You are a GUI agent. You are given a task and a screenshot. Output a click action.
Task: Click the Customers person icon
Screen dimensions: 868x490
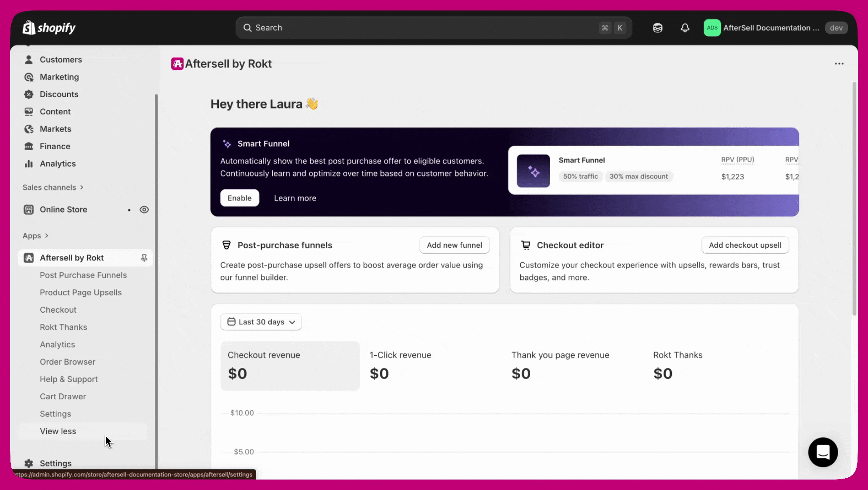(x=29, y=59)
